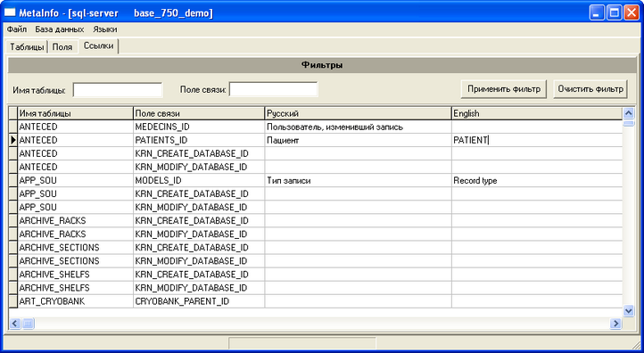Close the MetaInfo window
Viewport: 644px width, 353px height.
[x=632, y=12]
